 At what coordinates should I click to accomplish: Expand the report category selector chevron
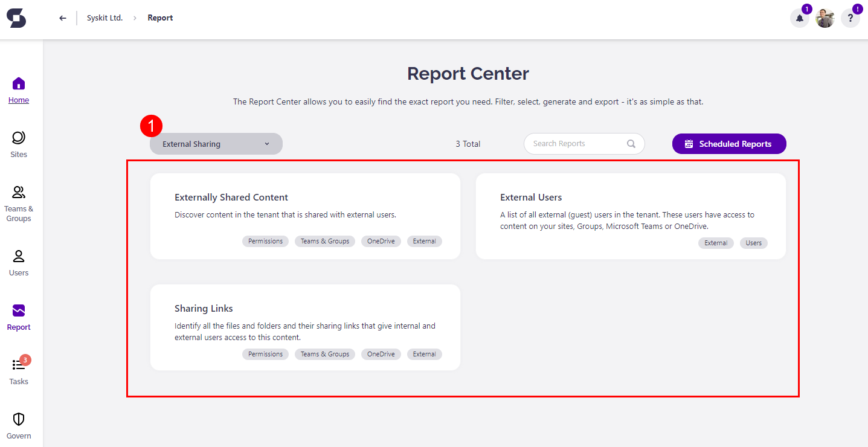(x=266, y=143)
